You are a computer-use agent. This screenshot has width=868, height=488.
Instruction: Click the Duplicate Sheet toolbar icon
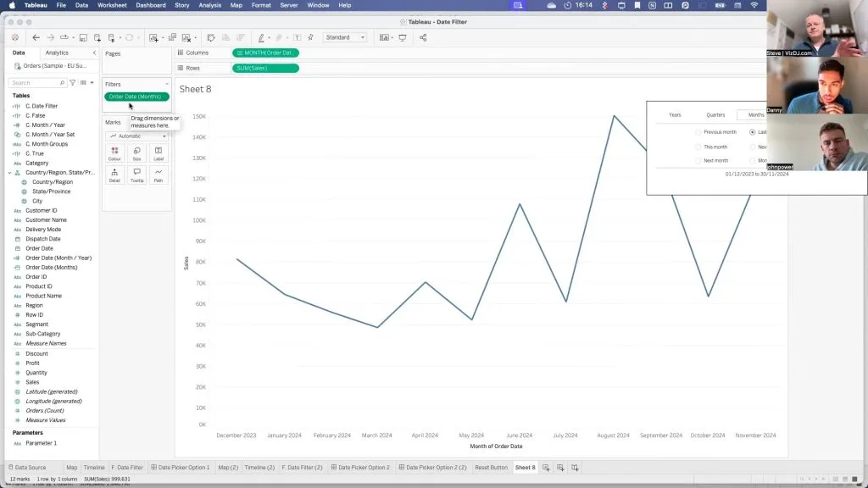172,37
